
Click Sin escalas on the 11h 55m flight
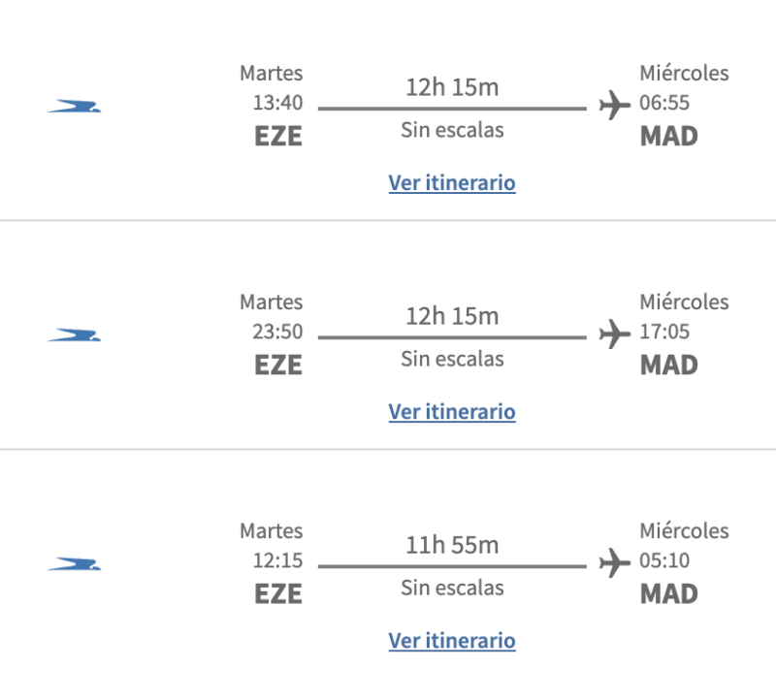[452, 588]
